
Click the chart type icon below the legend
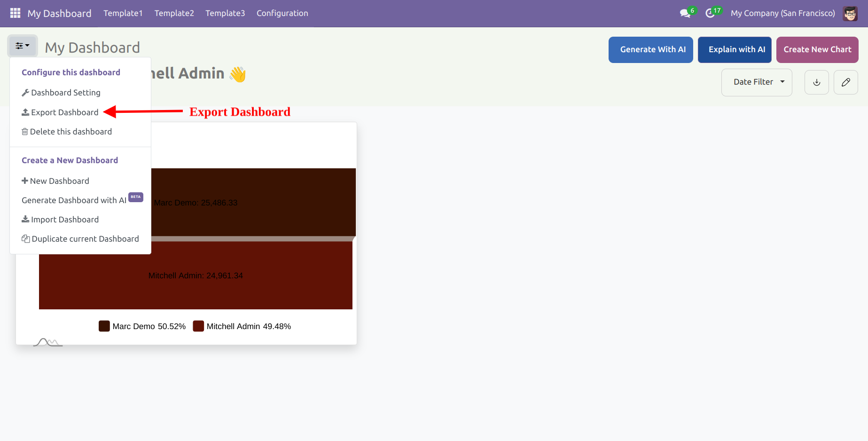coord(47,342)
